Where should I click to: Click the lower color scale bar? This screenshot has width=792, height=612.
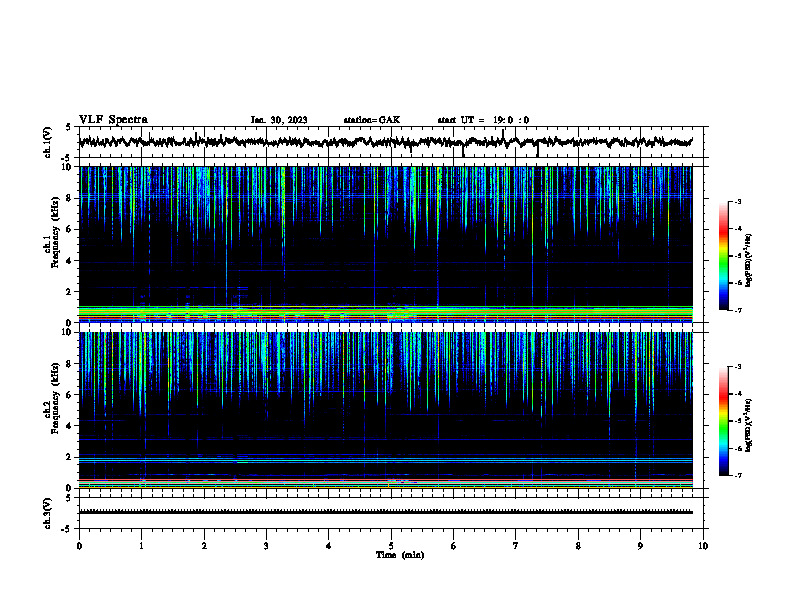[723, 421]
